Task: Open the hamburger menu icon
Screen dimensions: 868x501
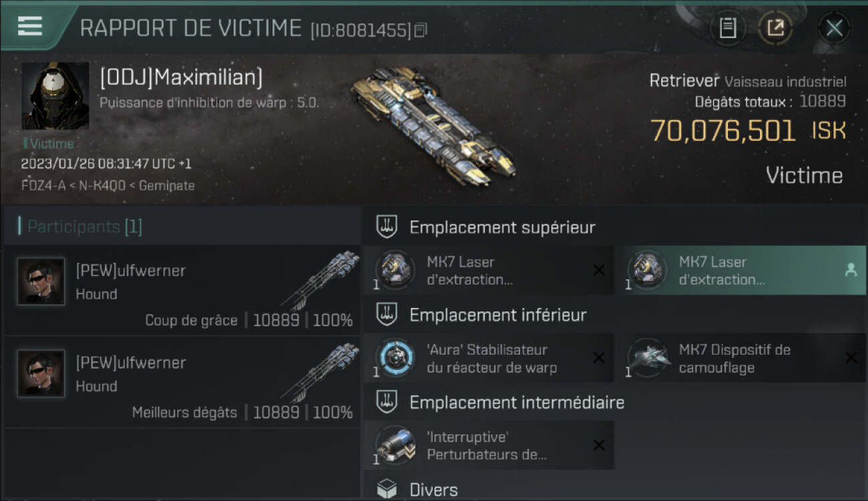Action: [29, 26]
